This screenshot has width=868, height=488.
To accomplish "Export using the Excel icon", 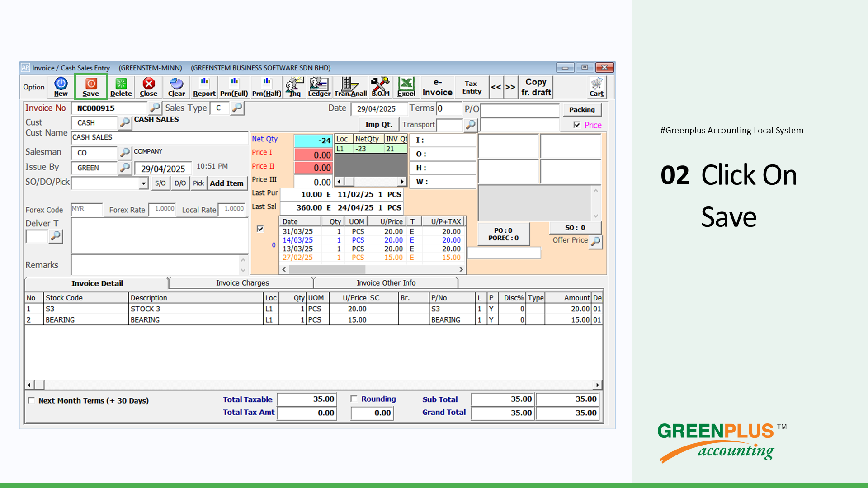I will coord(406,87).
